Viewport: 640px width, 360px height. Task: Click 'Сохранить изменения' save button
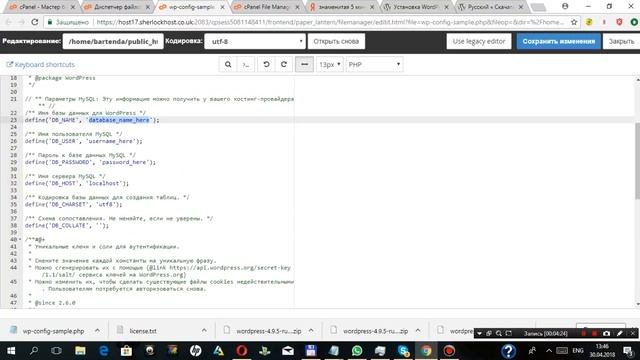pos(558,41)
